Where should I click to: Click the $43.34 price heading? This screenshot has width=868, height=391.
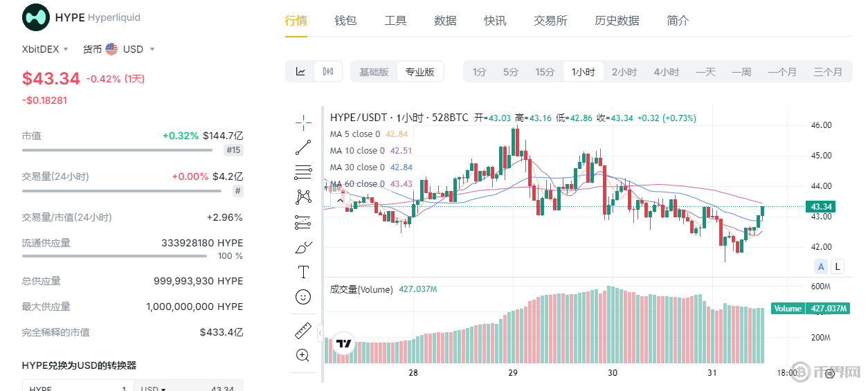tap(51, 79)
